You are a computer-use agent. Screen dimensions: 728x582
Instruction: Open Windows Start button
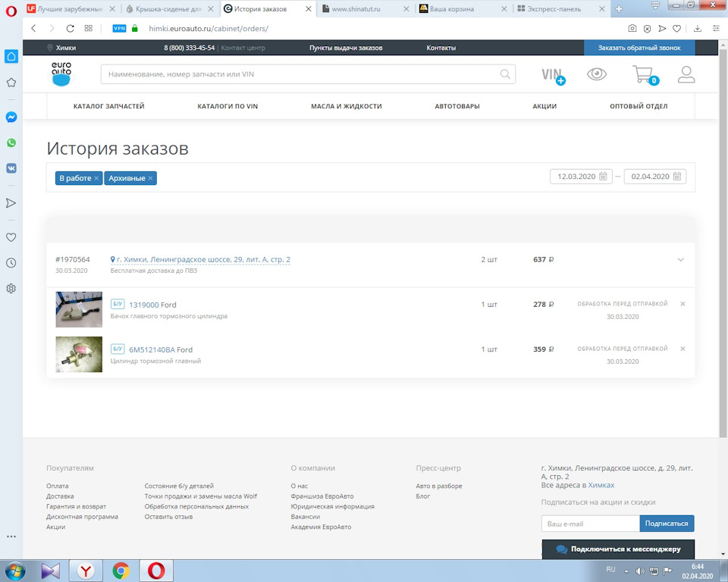tap(14, 571)
